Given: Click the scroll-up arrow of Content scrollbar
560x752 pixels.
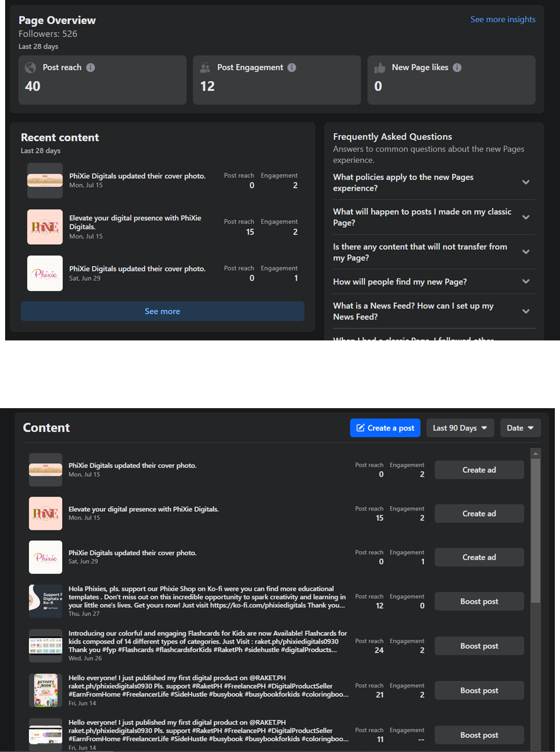Looking at the screenshot, I should point(535,454).
